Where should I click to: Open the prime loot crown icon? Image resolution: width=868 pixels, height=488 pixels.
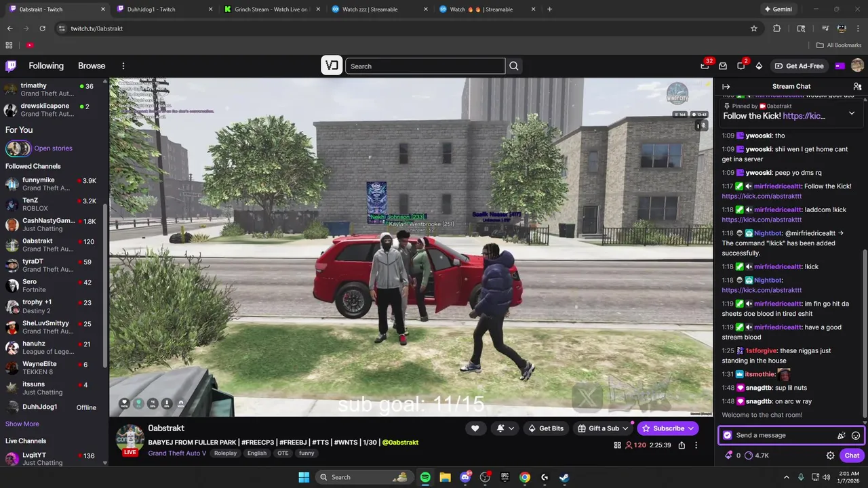[705, 66]
